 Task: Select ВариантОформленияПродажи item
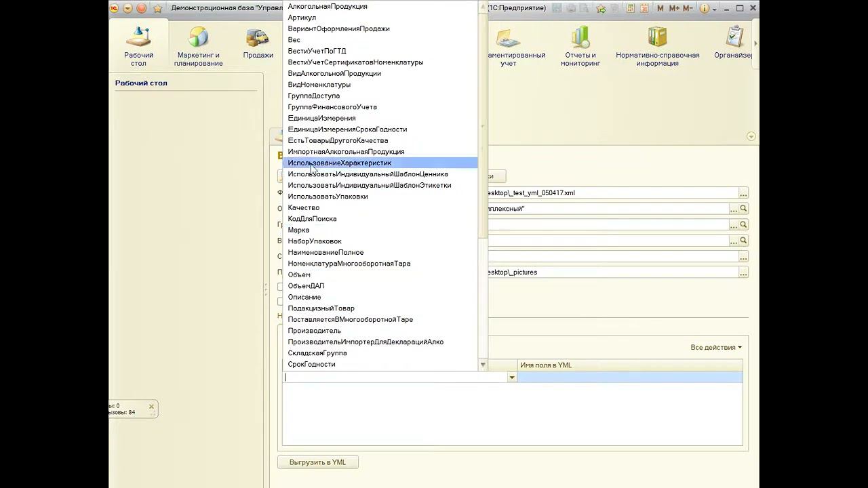click(380, 28)
